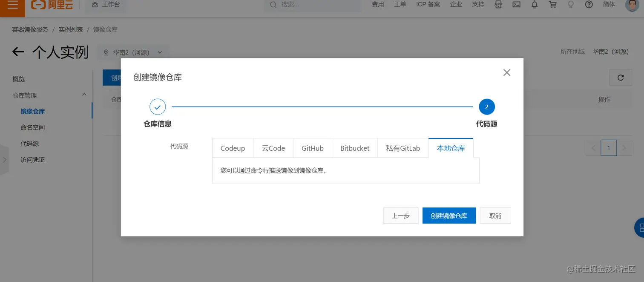Click the 上一步 button
644x282 pixels.
(401, 216)
